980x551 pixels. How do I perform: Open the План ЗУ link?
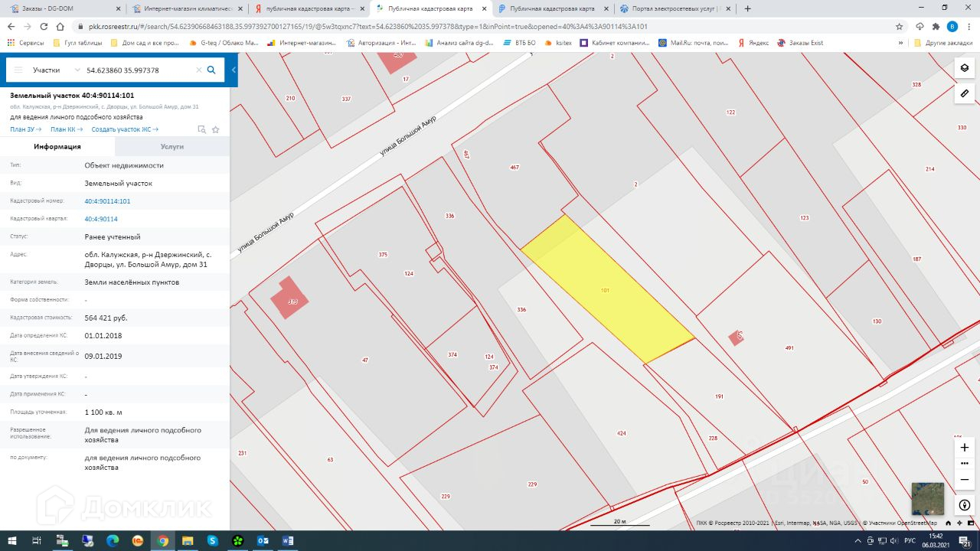(x=25, y=129)
